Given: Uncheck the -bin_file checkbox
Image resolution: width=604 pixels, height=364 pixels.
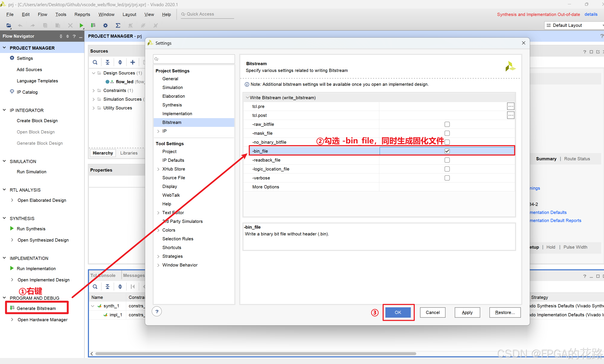Looking at the screenshot, I should click(x=447, y=151).
